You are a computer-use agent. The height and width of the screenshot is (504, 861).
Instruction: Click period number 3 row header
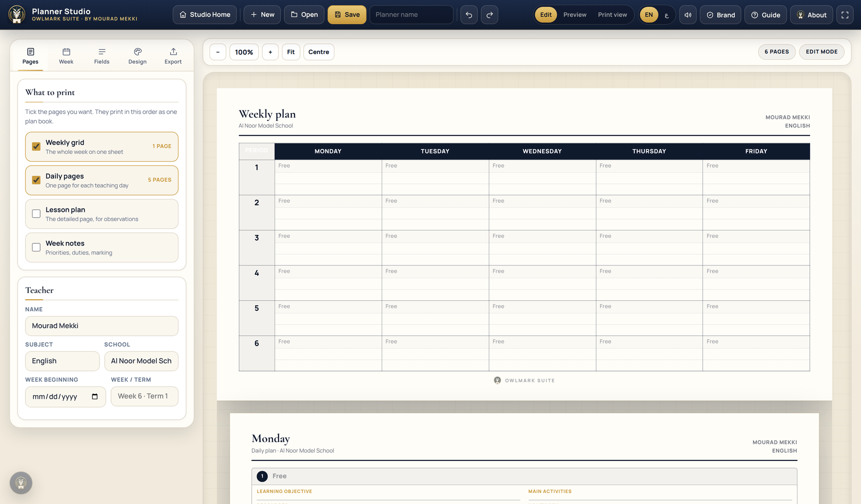[257, 248]
